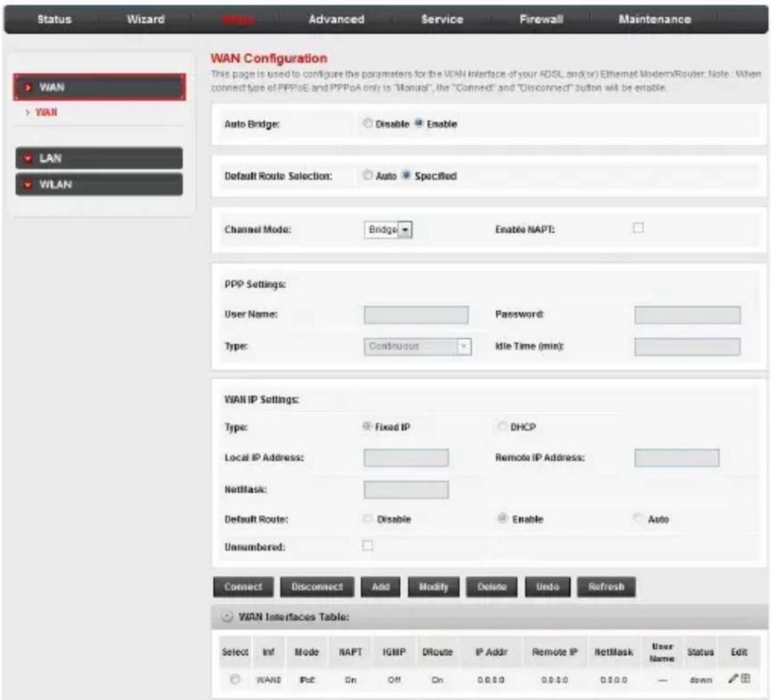Viewport: 771px width, 700px height.
Task: Click the WAN0 interface name cell
Action: tap(268, 680)
